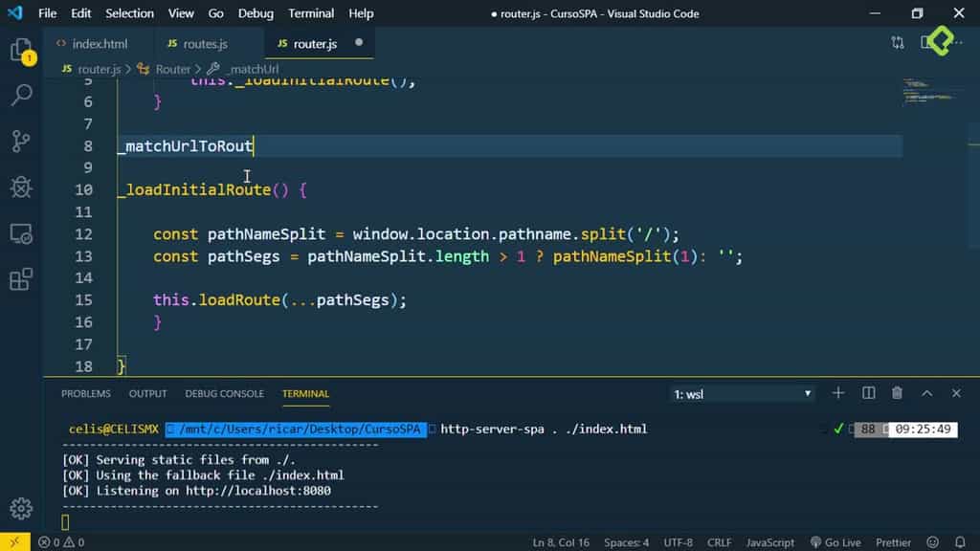Change end of line sequence CRLF
Viewport: 980px width, 551px height.
pyautogui.click(x=719, y=542)
